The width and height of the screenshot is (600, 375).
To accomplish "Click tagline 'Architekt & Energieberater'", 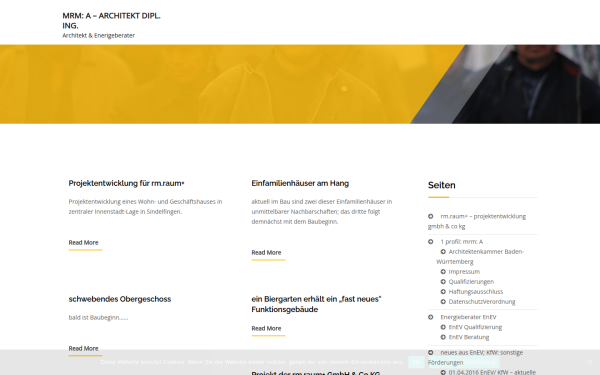I will (x=98, y=36).
